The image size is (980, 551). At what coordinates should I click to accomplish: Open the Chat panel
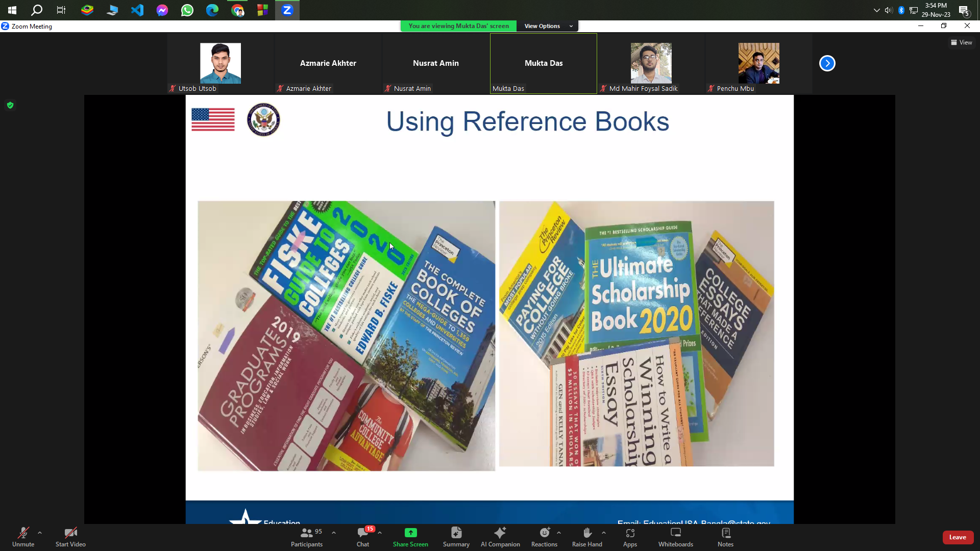coord(363,537)
